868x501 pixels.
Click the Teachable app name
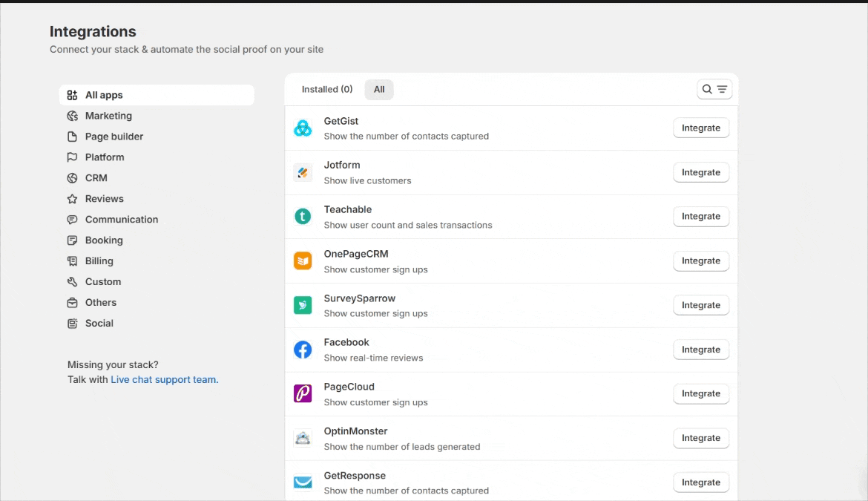(x=348, y=209)
